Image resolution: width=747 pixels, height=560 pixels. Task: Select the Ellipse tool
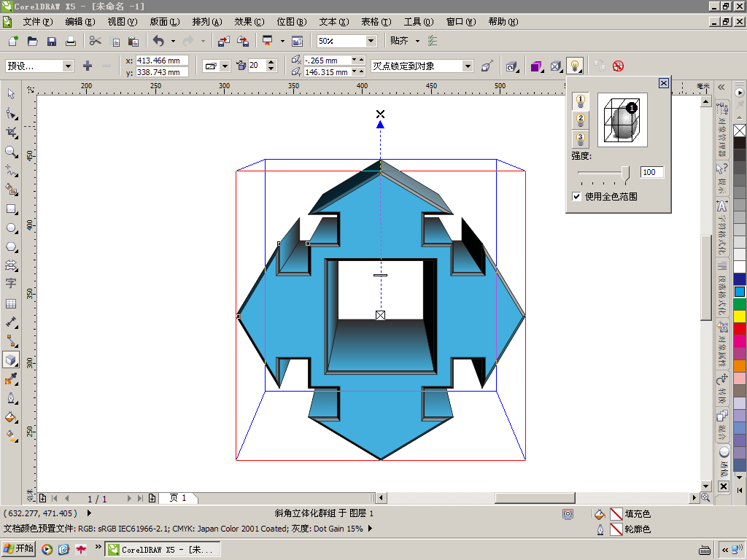[x=11, y=228]
